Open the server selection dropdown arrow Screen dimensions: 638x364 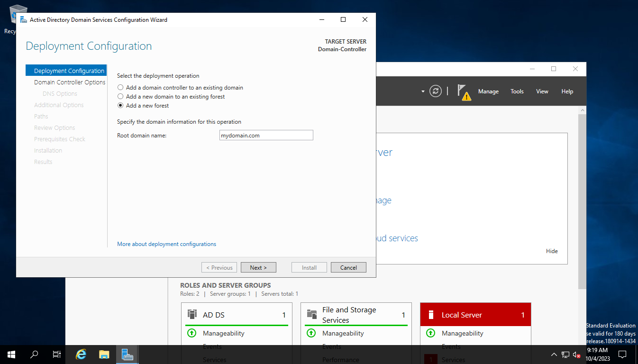coord(423,91)
